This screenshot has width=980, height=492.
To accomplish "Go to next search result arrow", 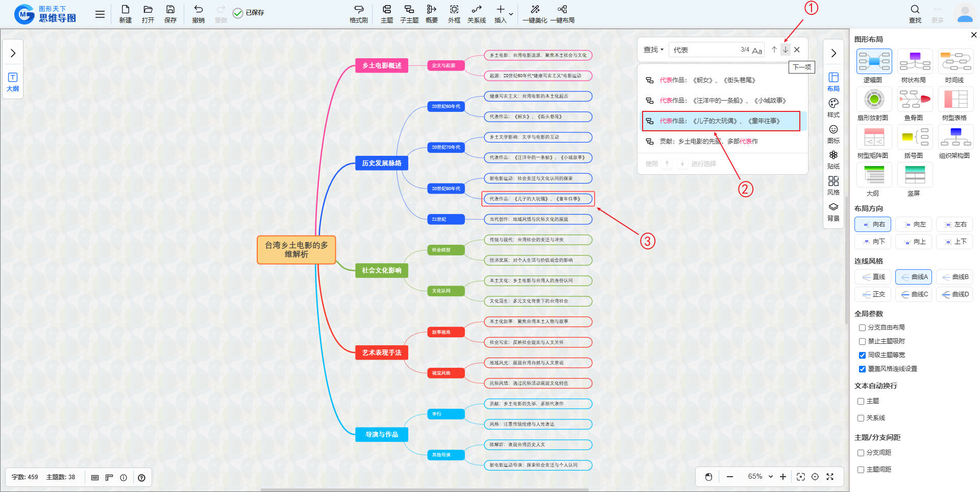I will pyautogui.click(x=786, y=50).
